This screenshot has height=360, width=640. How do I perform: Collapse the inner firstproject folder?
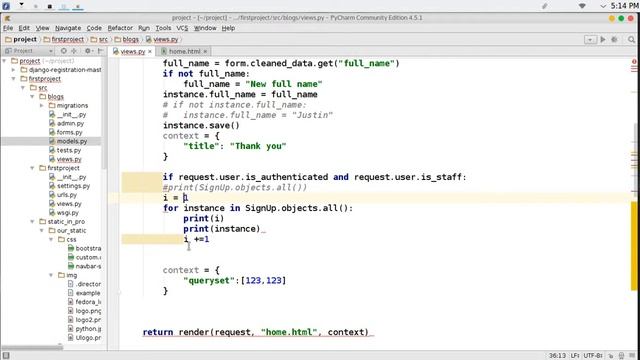coord(32,168)
